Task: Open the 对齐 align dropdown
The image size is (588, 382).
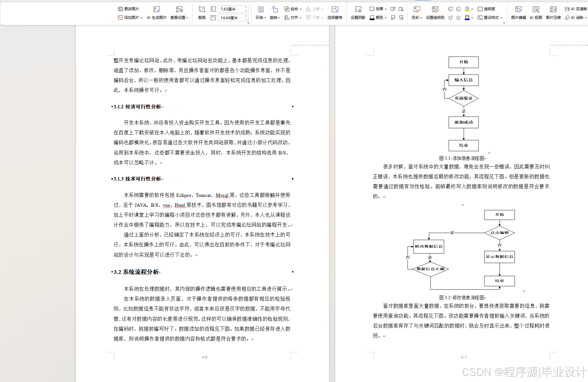Action: [x=293, y=18]
